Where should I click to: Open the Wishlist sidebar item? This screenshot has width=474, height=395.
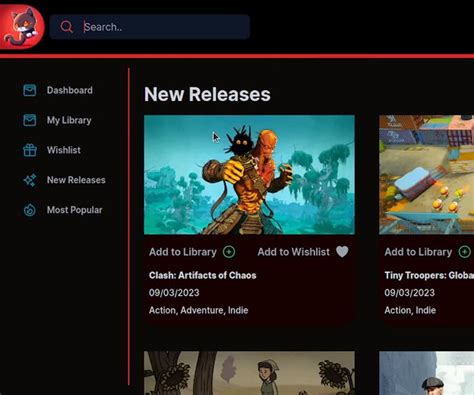click(64, 150)
